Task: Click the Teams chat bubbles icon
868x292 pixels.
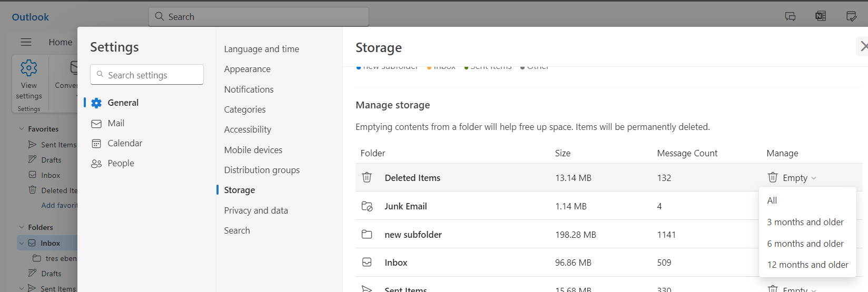Action: coord(790,16)
